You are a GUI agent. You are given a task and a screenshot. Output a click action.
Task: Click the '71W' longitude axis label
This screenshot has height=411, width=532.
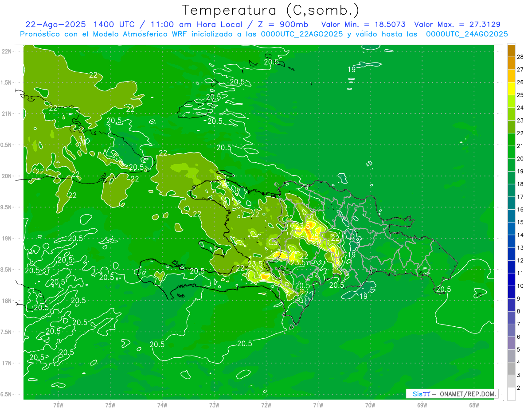coord(318,405)
